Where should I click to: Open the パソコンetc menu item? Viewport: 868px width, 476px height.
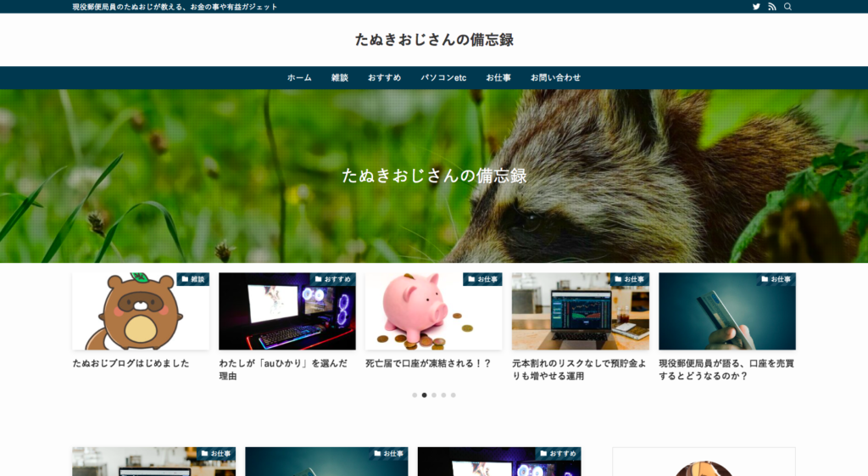coord(443,78)
